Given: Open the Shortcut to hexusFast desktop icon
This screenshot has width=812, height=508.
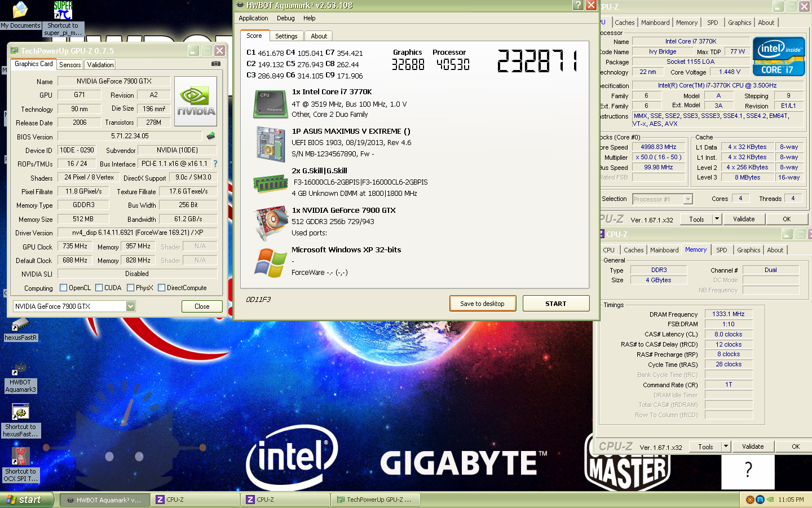Looking at the screenshot, I should 21,421.
